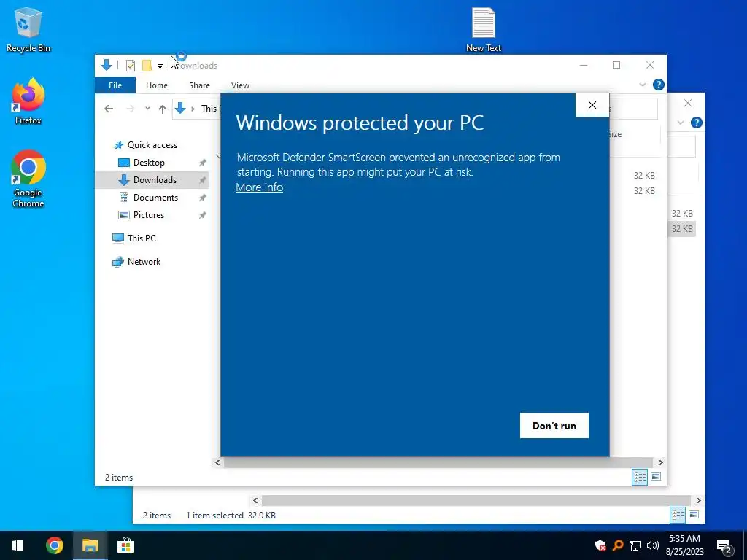Go up one folder level

coord(163,109)
